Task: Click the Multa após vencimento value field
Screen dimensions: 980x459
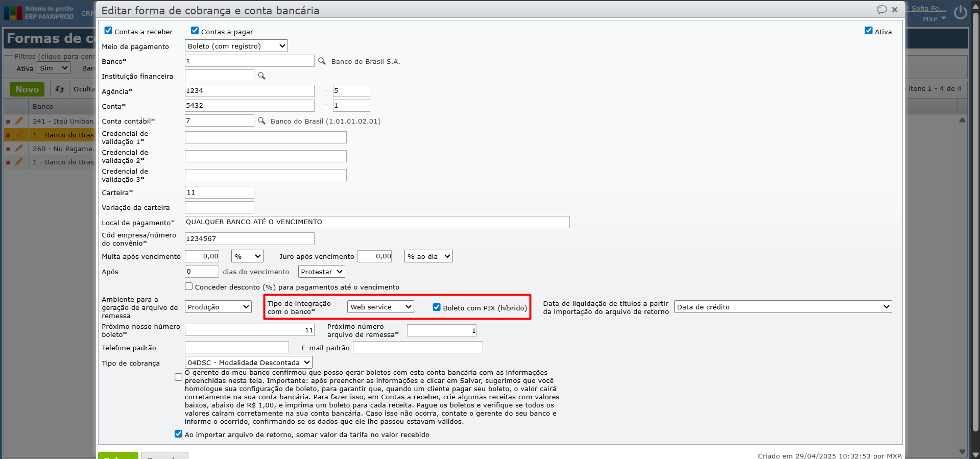Action: [x=202, y=256]
